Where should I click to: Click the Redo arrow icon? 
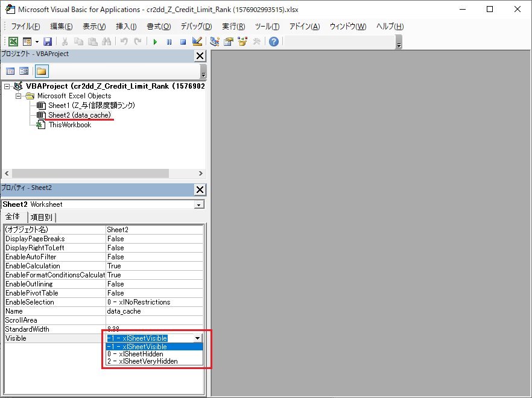(x=138, y=42)
